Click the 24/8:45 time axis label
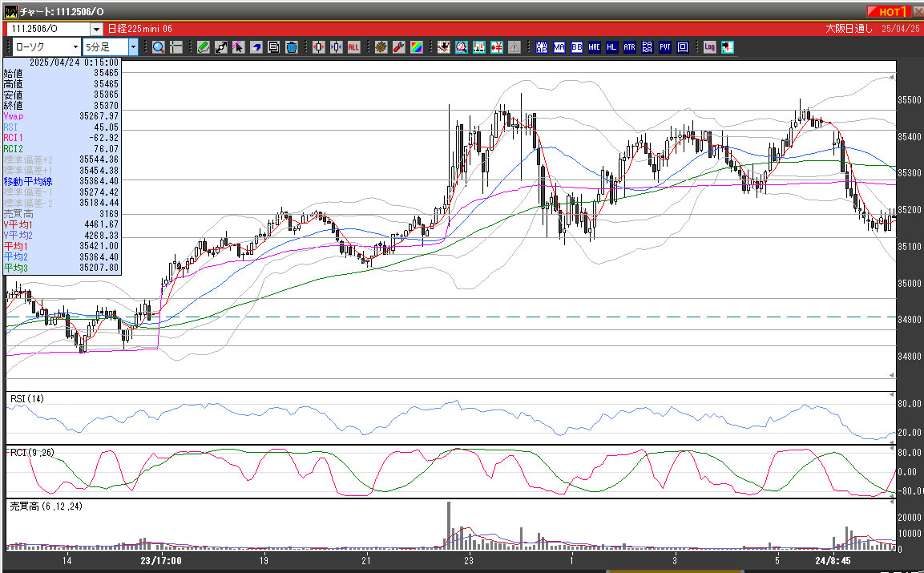This screenshot has width=924, height=573. [x=833, y=561]
